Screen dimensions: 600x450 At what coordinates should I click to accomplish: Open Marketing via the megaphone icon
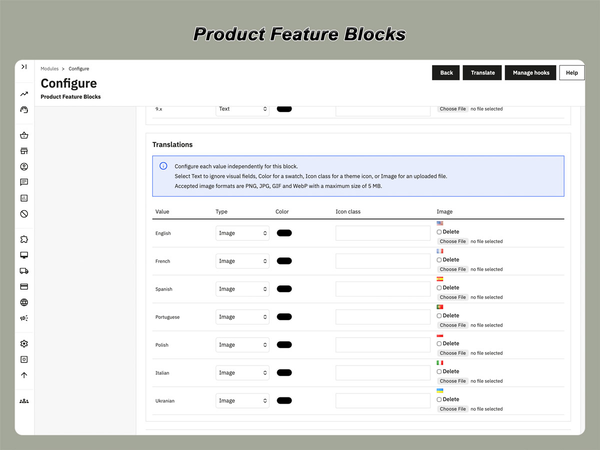coord(24,318)
